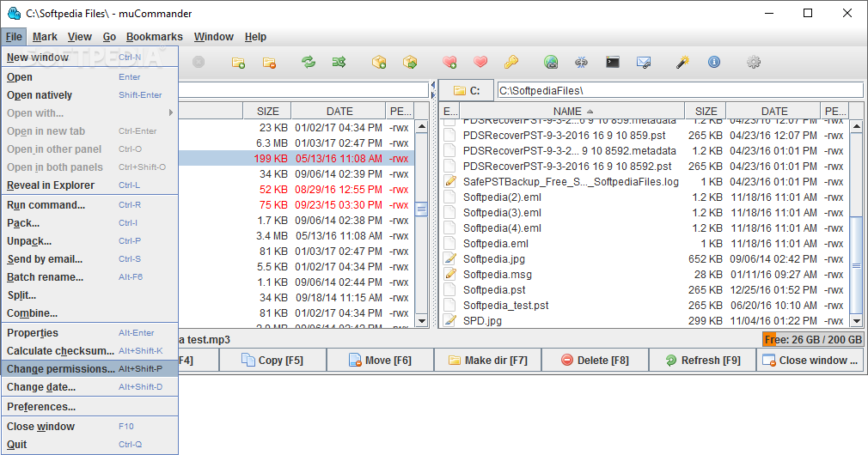This screenshot has height=455, width=868.
Task: Click the magic wand toolbar icon
Action: click(x=682, y=62)
